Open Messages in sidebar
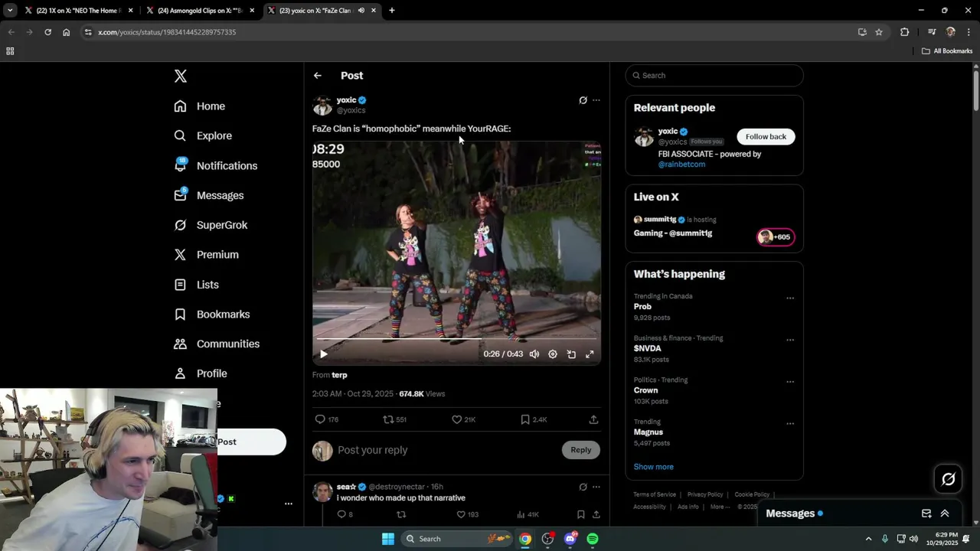This screenshot has height=551, width=980. pos(209,196)
